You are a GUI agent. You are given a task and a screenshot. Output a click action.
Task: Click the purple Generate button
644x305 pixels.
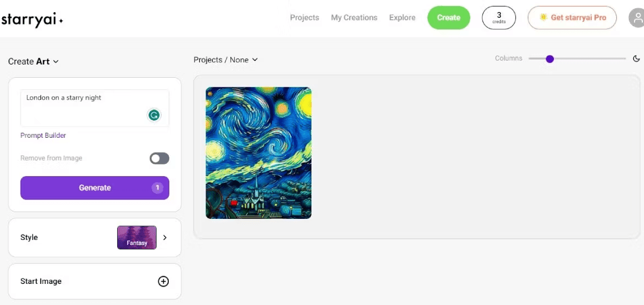pyautogui.click(x=95, y=188)
